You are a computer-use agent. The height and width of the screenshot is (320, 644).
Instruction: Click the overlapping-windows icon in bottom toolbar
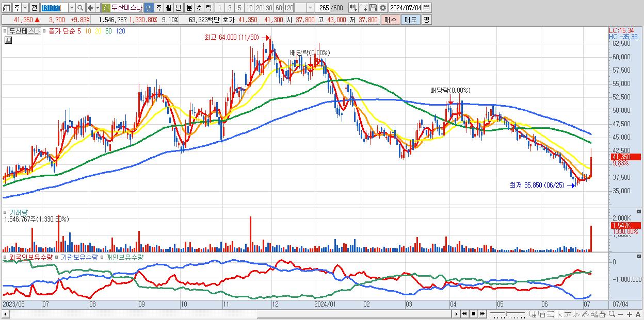pyautogui.click(x=542, y=314)
